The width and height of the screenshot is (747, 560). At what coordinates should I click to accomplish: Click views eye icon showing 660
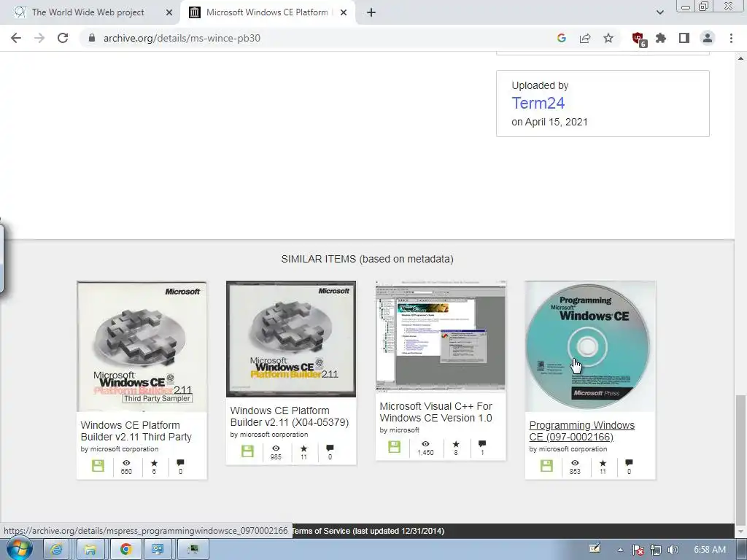126,462
